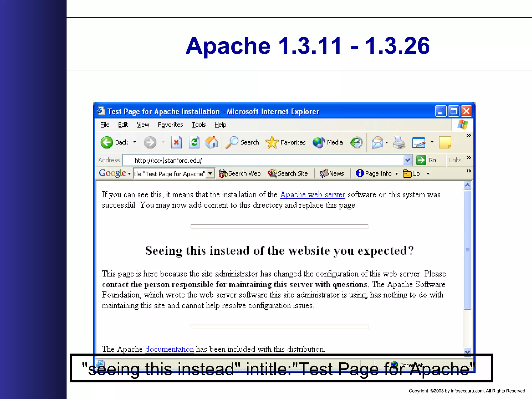Expand the Mail dropdown arrow
Image resolution: width=532 pixels, height=399 pixels.
point(387,142)
